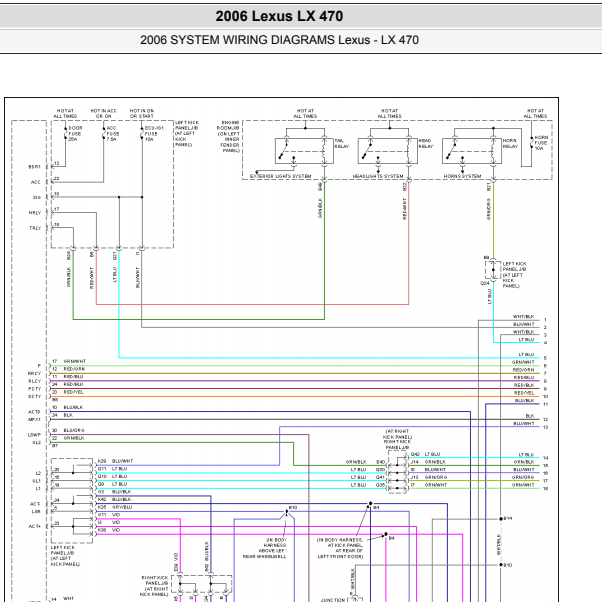The height and width of the screenshot is (602, 602).
Task: Click the "HOT IN ON OR START" heading
Action: 142,113
